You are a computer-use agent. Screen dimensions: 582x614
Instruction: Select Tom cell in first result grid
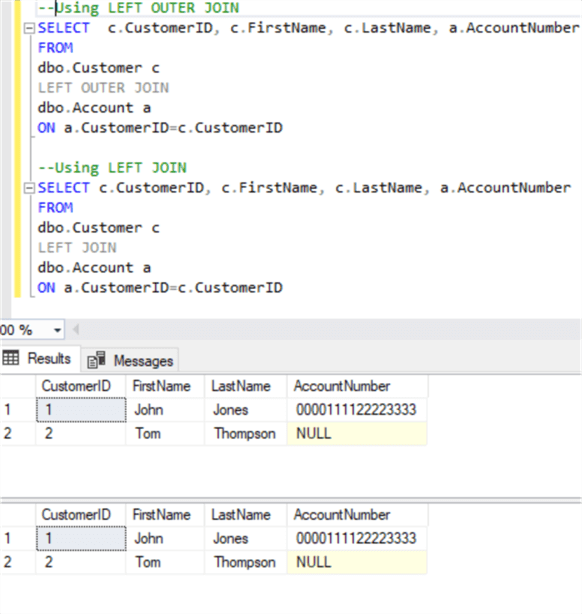165,433
